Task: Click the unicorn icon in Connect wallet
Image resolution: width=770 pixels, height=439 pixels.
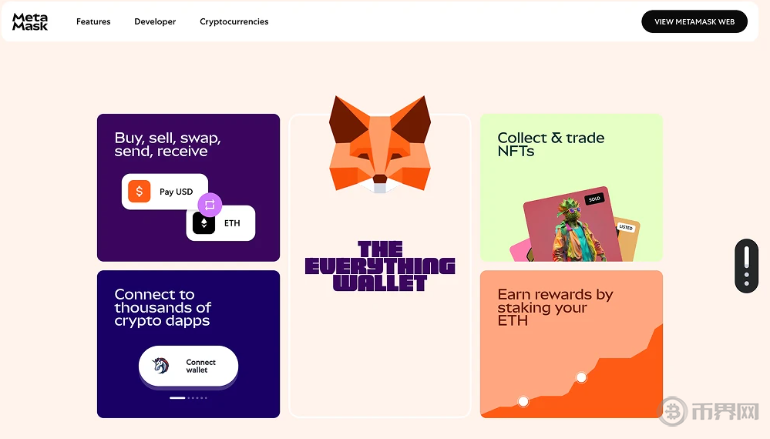Action: click(161, 366)
